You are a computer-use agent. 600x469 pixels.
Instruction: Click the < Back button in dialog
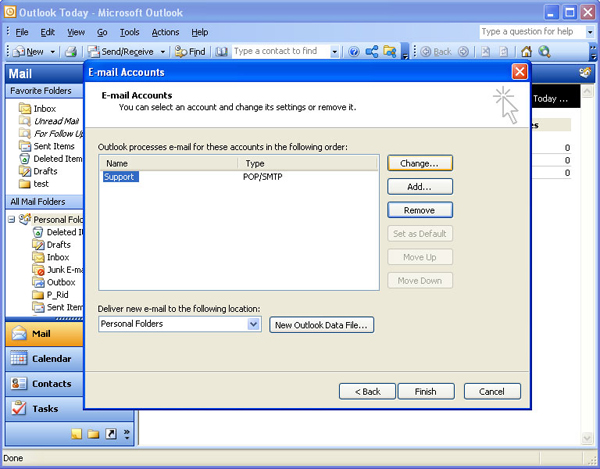(x=367, y=391)
